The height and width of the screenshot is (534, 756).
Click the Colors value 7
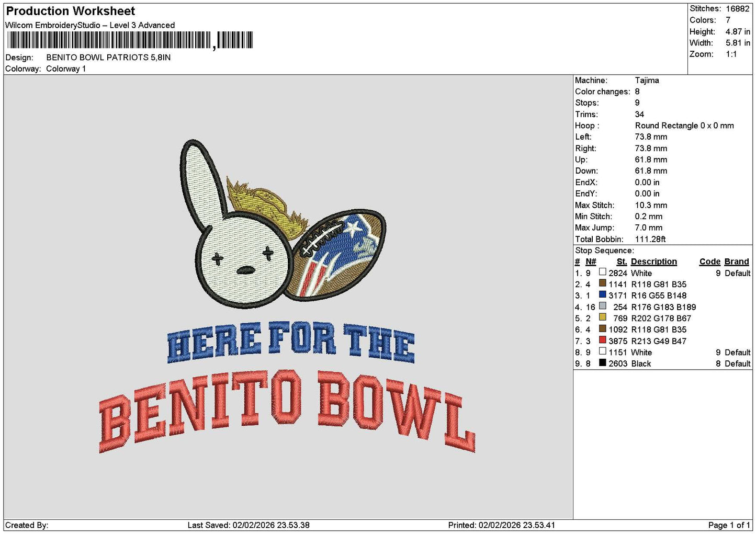728,20
